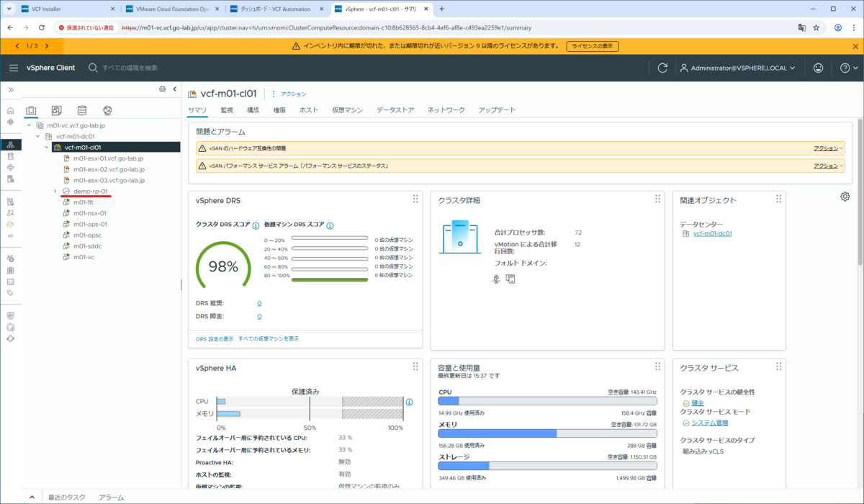Click the drag handle on vSphere DRS card
The image size is (864, 504).
pos(415,199)
